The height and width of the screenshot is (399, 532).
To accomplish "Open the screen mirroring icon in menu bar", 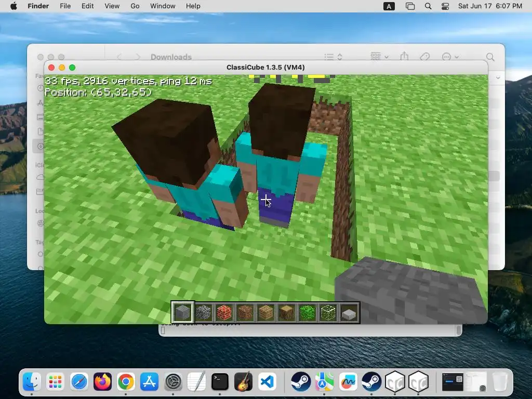I will coord(410,6).
